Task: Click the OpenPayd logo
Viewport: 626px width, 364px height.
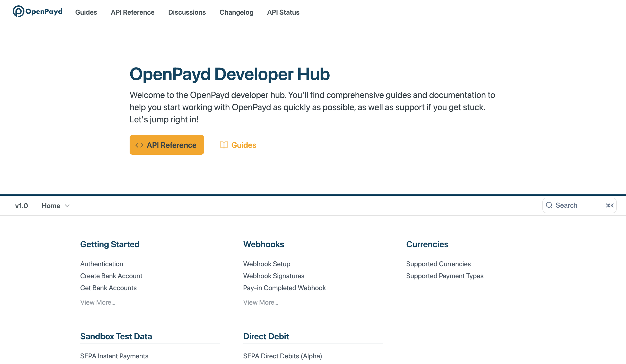Action: point(37,11)
